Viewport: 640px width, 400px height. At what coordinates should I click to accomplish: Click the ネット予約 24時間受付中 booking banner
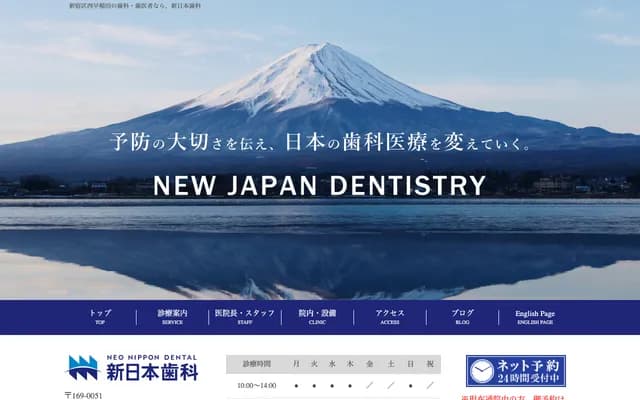click(x=516, y=371)
